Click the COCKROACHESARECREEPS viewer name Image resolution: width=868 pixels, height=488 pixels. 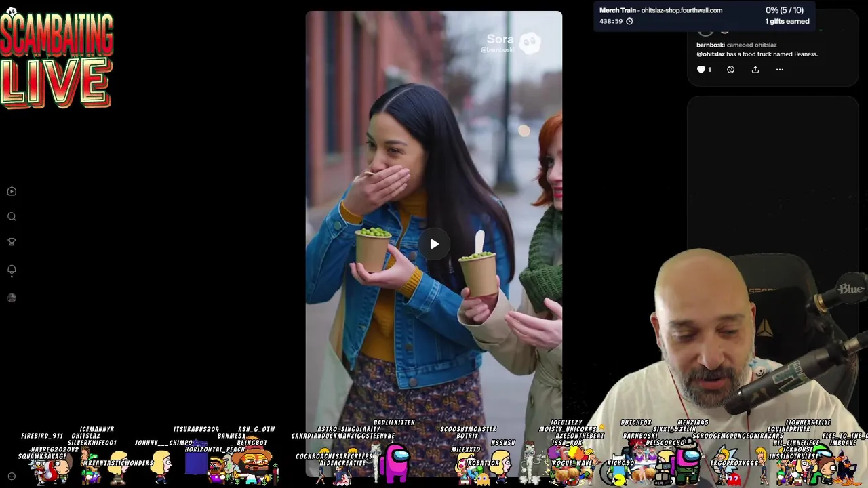coord(334,456)
